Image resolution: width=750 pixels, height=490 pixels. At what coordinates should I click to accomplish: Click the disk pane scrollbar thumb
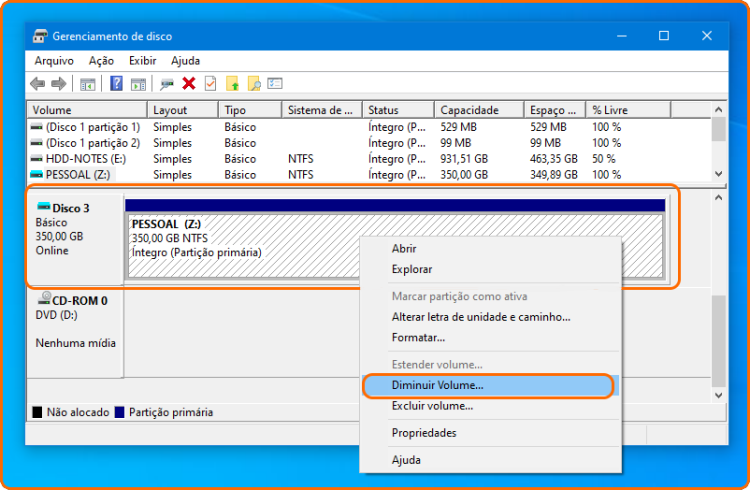click(718, 341)
